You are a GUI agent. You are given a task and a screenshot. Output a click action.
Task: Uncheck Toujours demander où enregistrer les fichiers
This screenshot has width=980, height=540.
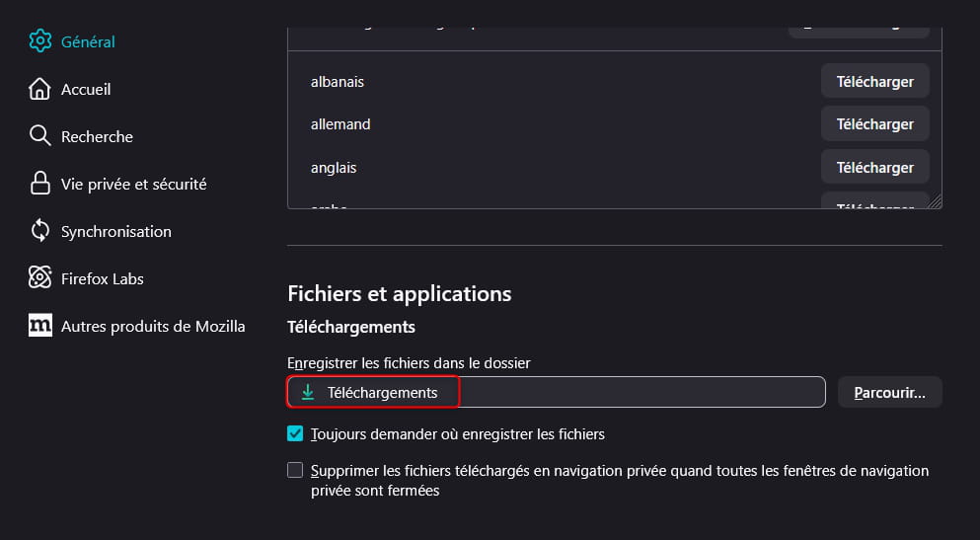[295, 433]
